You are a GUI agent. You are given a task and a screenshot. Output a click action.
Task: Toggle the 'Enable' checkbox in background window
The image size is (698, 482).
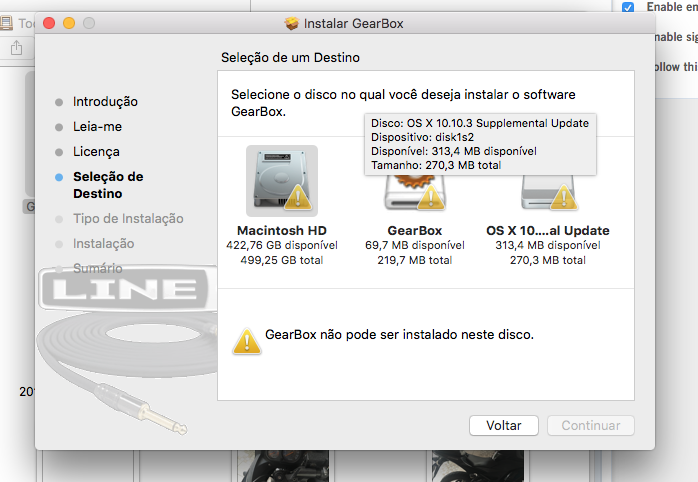pyautogui.click(x=627, y=7)
